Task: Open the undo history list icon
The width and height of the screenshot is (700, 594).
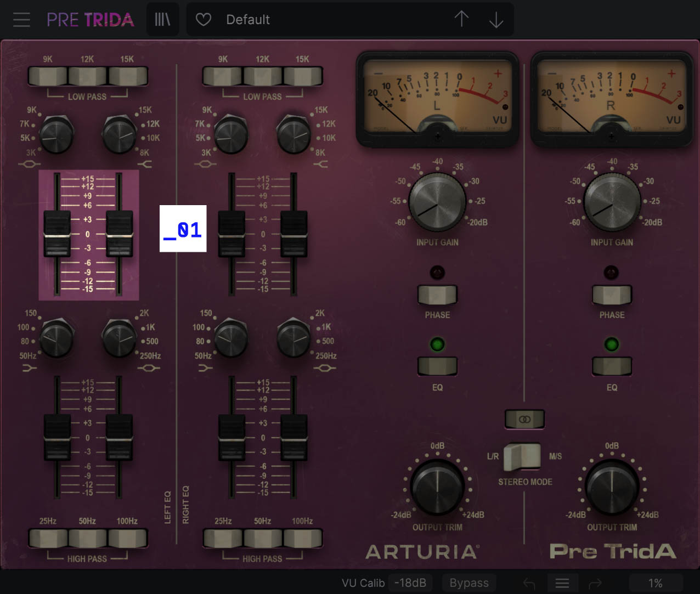Action: point(562,583)
